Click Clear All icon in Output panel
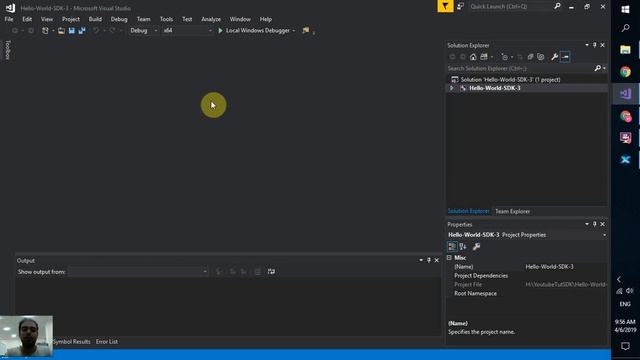This screenshot has width=640, height=360. (x=258, y=271)
